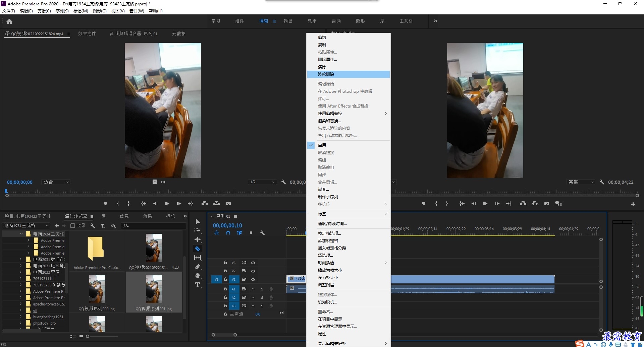Select the Hand tool

tap(198, 276)
